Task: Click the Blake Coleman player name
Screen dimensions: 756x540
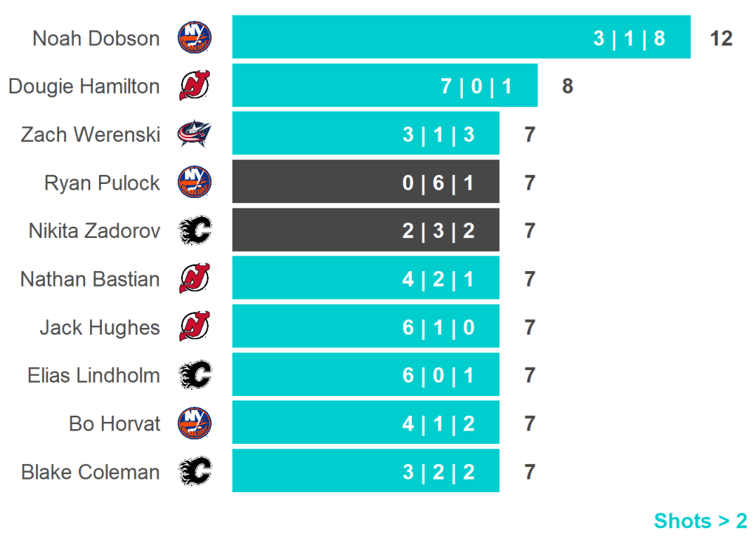Action: click(x=90, y=472)
